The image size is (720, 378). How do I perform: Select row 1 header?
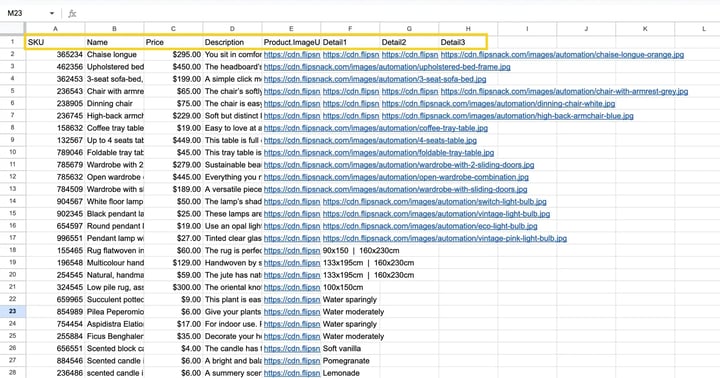click(12, 42)
